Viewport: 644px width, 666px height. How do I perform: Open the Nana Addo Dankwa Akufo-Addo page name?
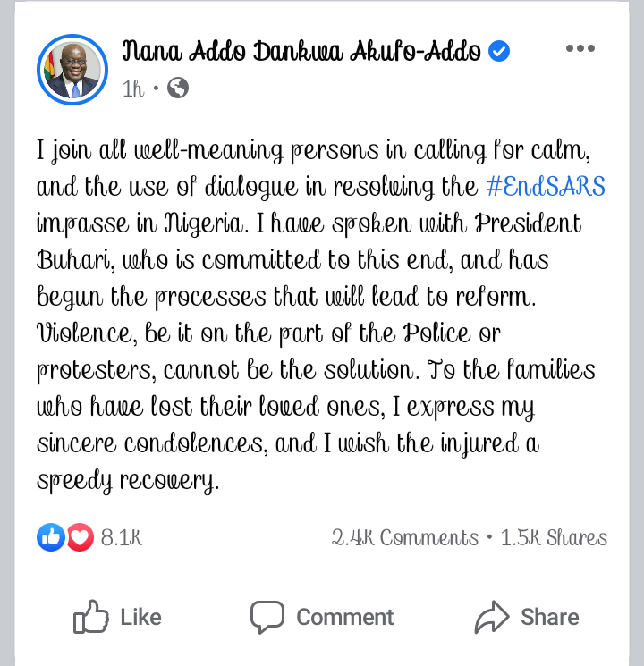coord(302,52)
